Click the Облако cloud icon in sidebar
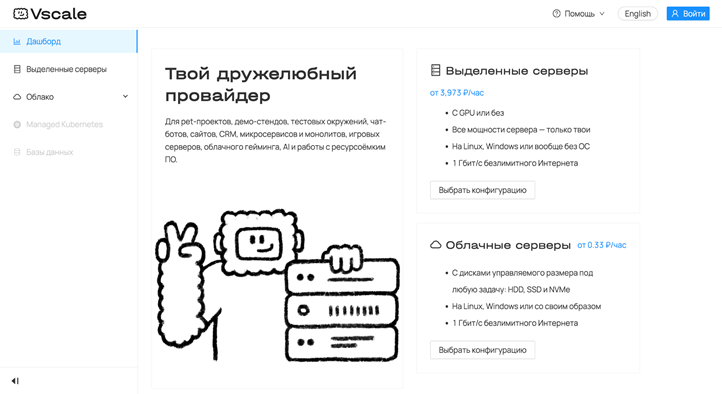This screenshot has height=394, width=722. [17, 97]
